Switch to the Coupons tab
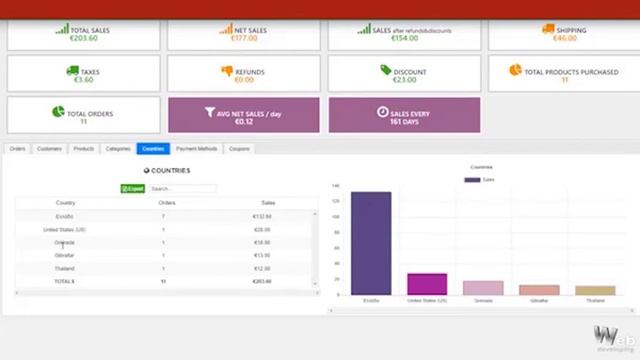This screenshot has width=640, height=360. (x=239, y=149)
